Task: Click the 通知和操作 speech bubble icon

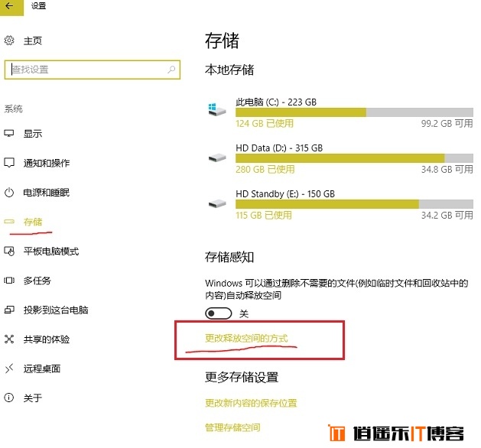Action: coord(9,163)
